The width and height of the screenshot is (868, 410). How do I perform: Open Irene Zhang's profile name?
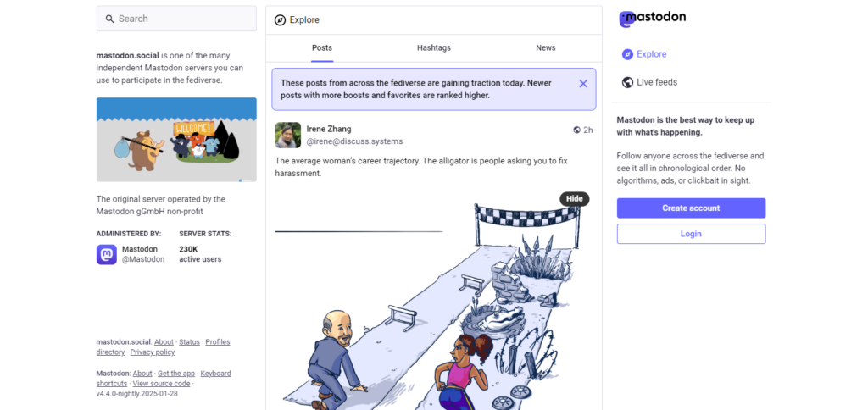click(x=329, y=129)
